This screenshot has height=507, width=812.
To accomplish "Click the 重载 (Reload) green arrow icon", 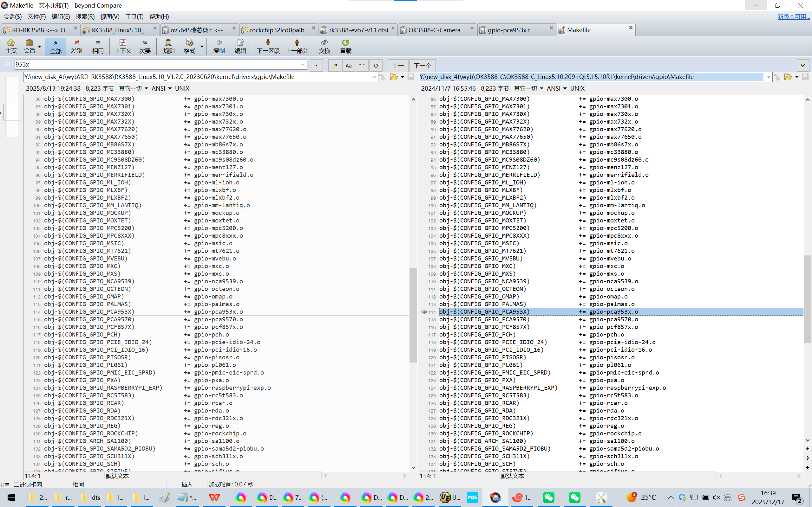I will (x=345, y=46).
